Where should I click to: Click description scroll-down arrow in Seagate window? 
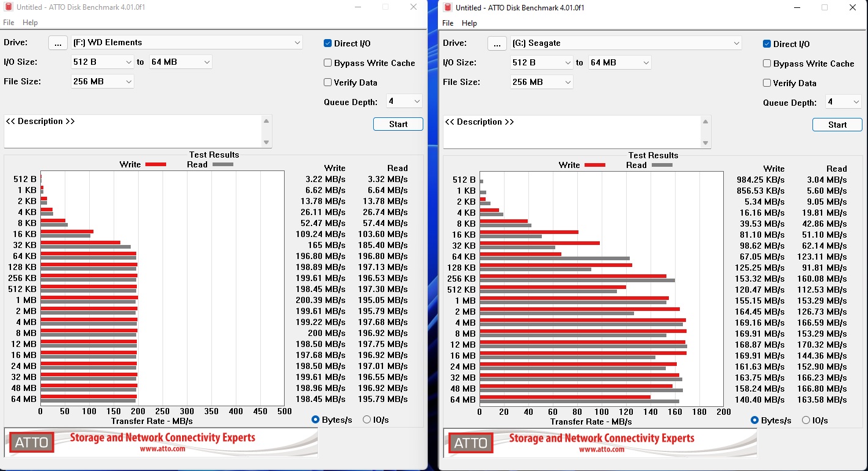click(706, 143)
